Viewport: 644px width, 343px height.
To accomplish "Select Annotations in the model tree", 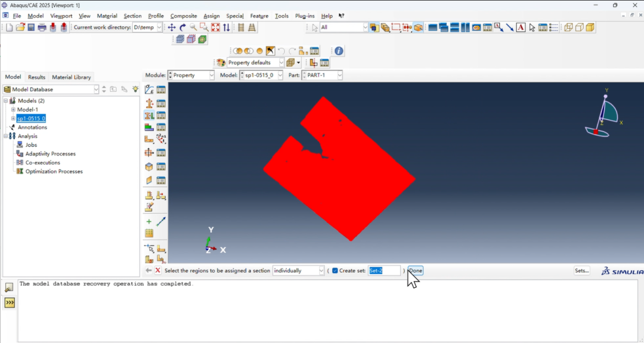I will [x=32, y=127].
